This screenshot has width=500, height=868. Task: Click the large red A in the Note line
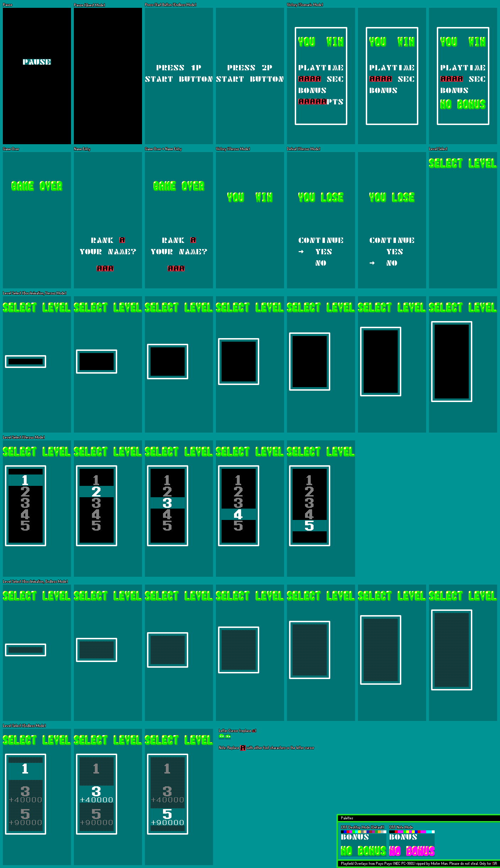(x=243, y=748)
